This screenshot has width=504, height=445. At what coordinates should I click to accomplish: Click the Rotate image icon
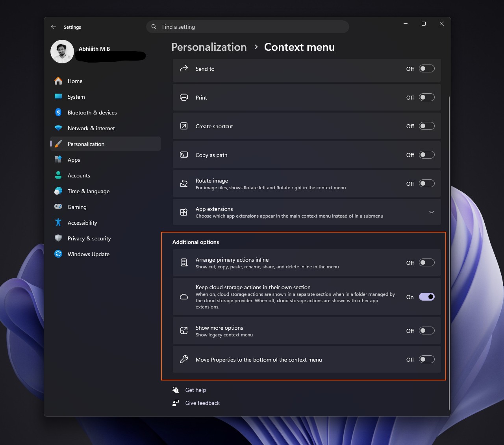(x=184, y=183)
